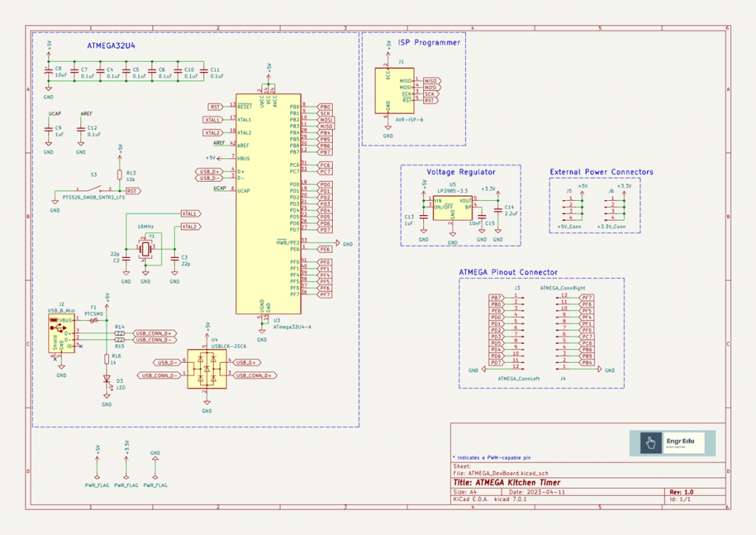This screenshot has height=535, width=756.
Task: Click the "ATMEGA Pinout Connector" heading
Action: (x=508, y=272)
